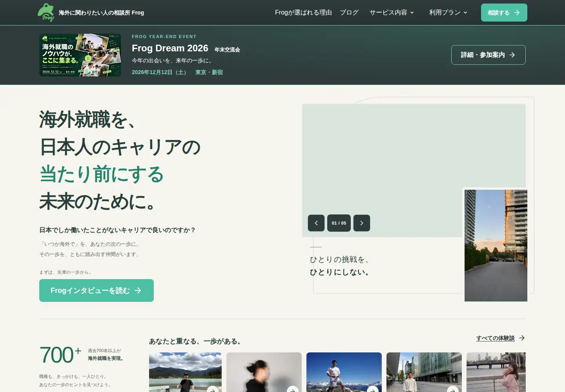Click the あなたと重なる、一歩がある。 heading

pos(196,341)
